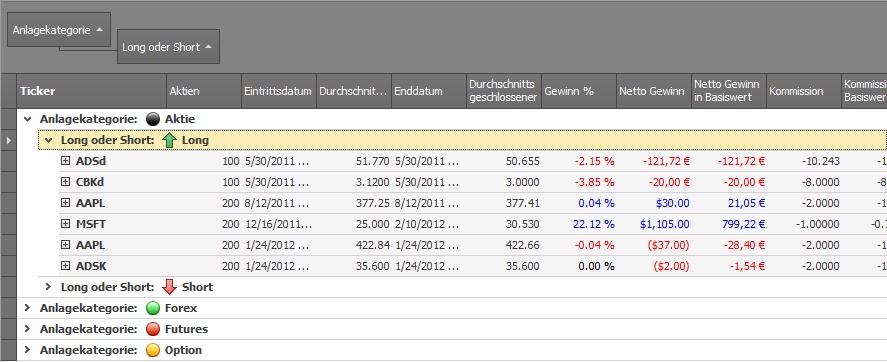Sort by the Kommission column header
Image resolution: width=887 pixels, height=362 pixels.
click(804, 91)
